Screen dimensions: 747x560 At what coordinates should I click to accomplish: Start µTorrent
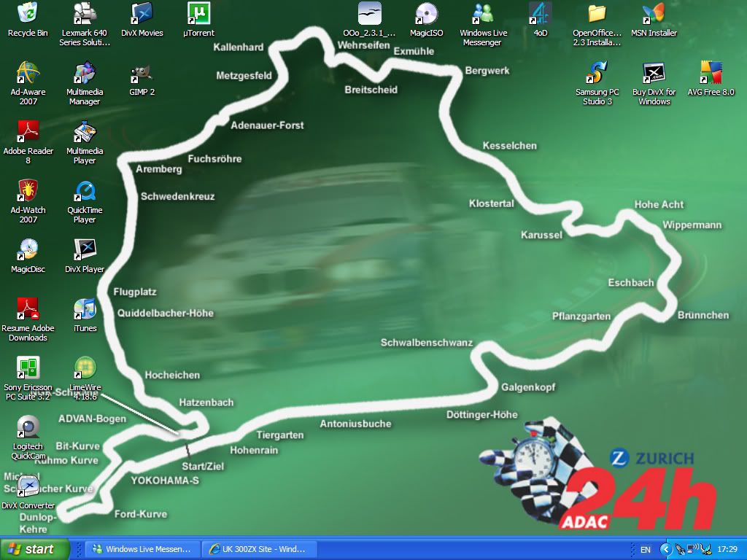pyautogui.click(x=197, y=15)
